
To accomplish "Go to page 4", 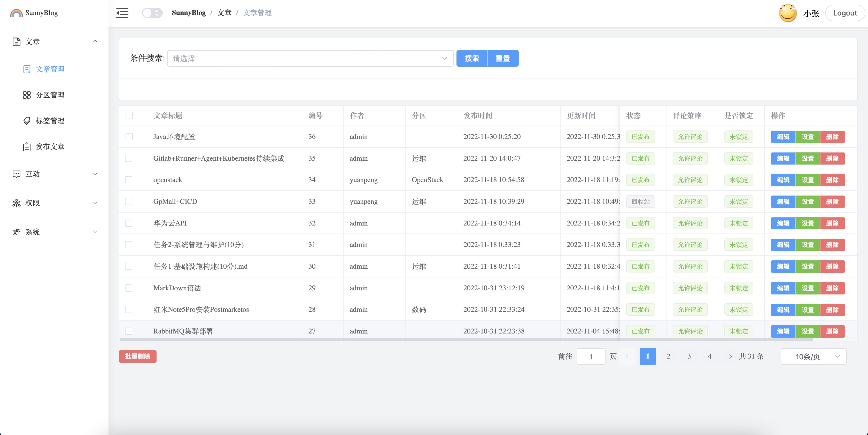I will [x=710, y=356].
